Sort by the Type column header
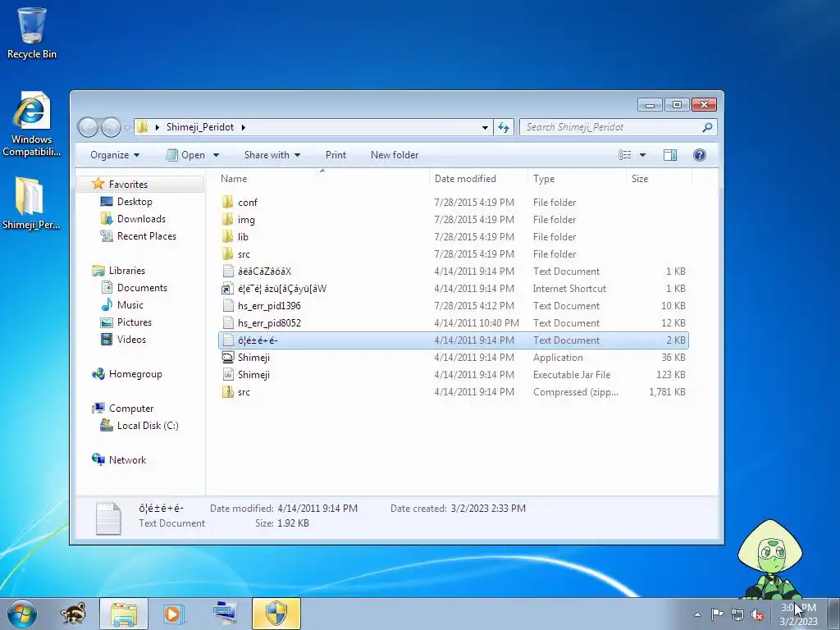Screen dimensions: 840x630 577,178
